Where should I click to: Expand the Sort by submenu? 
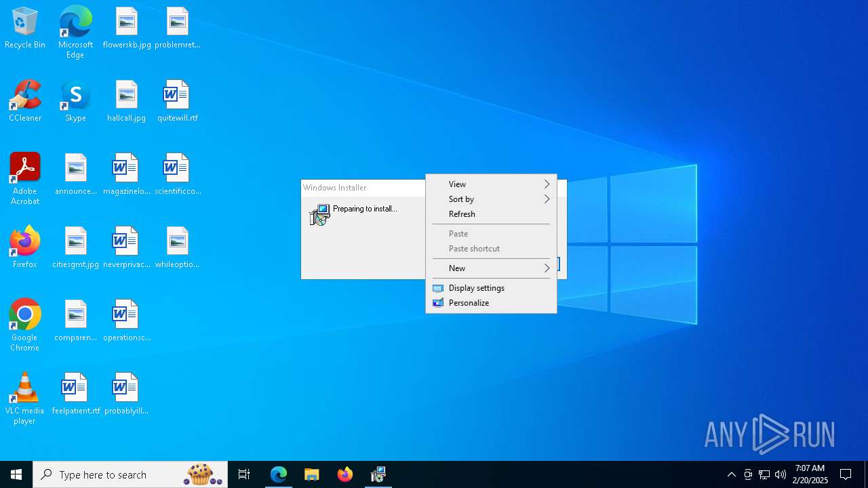(491, 199)
